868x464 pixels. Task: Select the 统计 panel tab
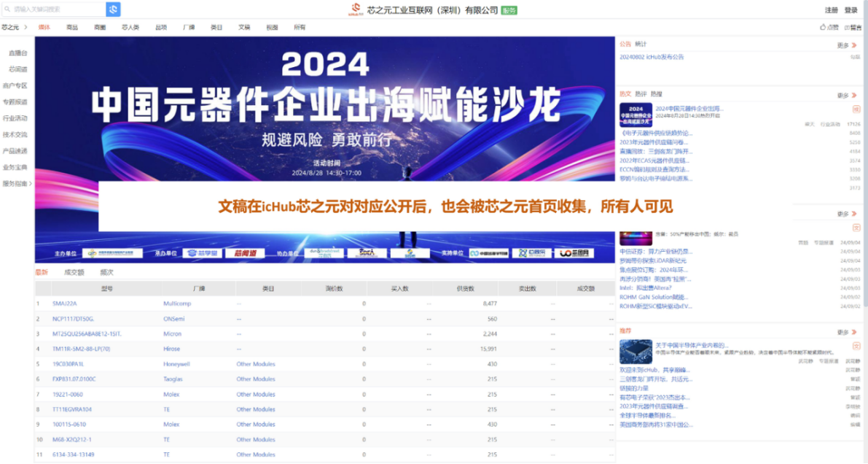pyautogui.click(x=641, y=44)
